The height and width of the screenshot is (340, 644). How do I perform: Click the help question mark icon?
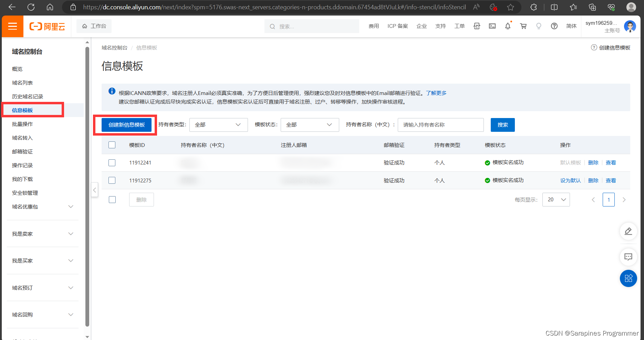point(554,26)
